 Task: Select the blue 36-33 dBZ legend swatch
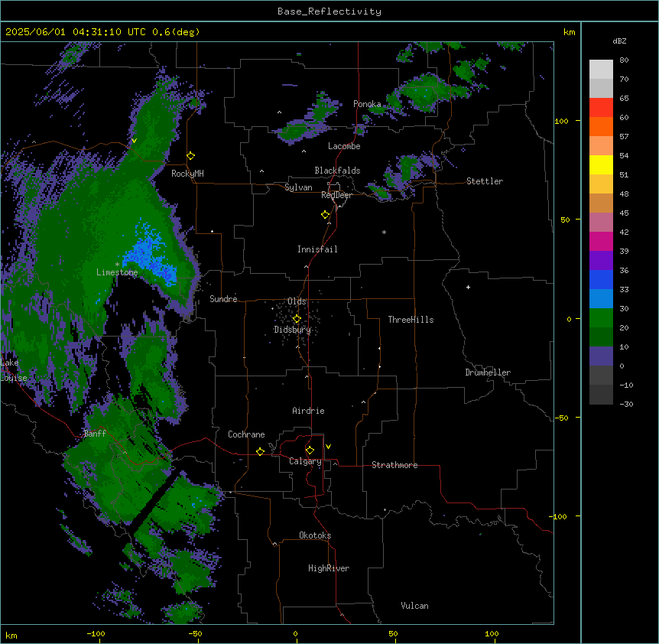point(601,279)
